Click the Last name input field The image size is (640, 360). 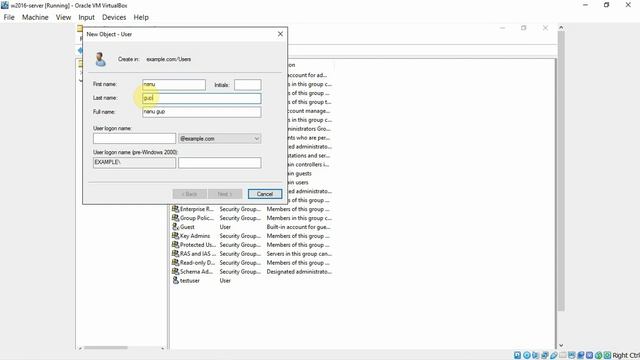pos(202,98)
